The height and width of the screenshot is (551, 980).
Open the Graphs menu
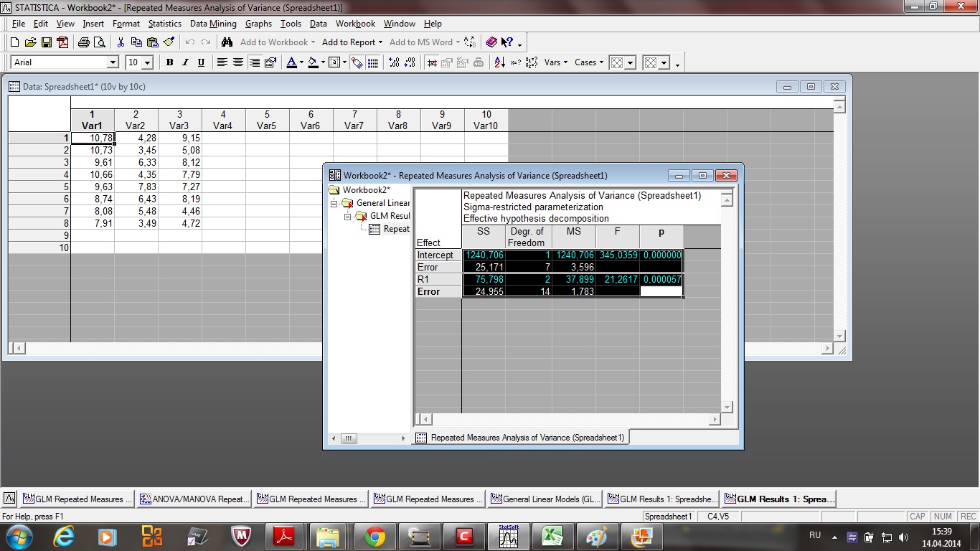[258, 24]
